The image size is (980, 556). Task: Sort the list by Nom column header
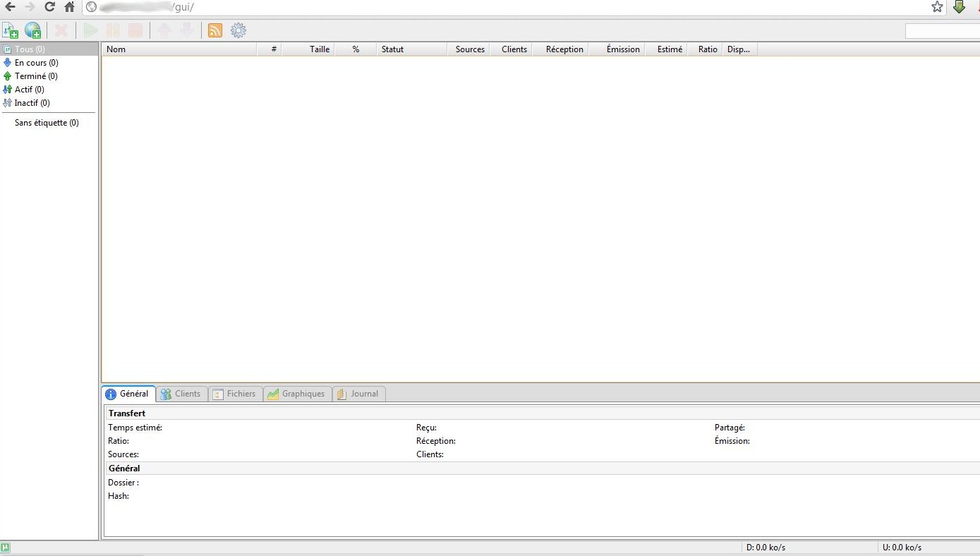point(179,49)
